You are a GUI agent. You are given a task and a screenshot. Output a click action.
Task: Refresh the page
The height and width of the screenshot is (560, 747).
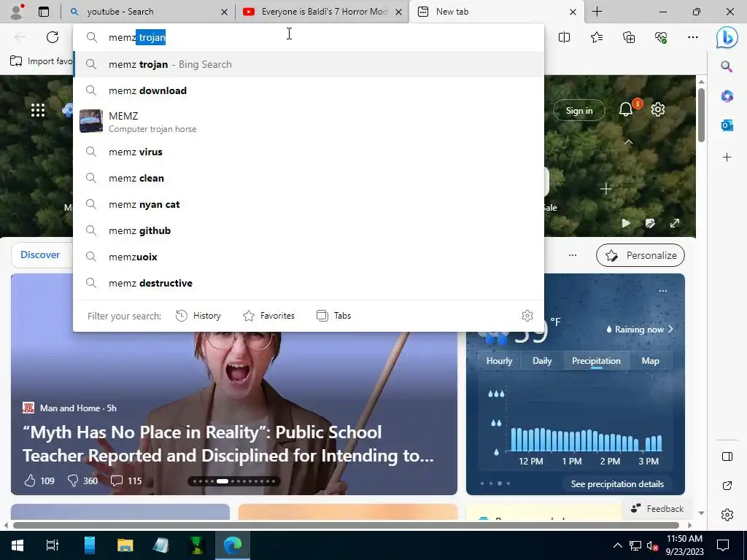(x=53, y=37)
